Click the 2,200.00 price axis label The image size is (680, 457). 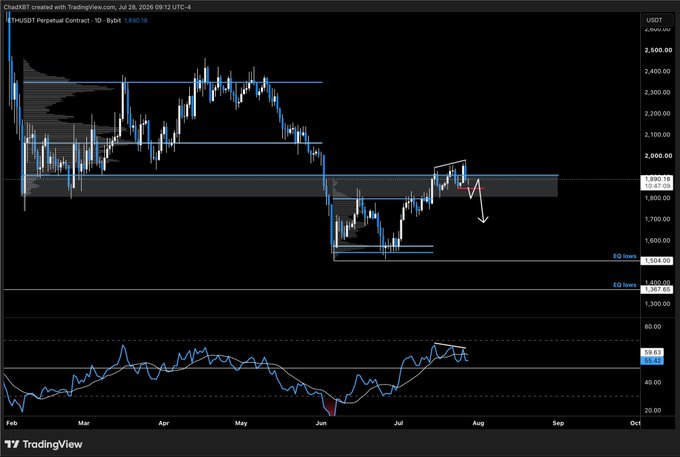tap(658, 113)
